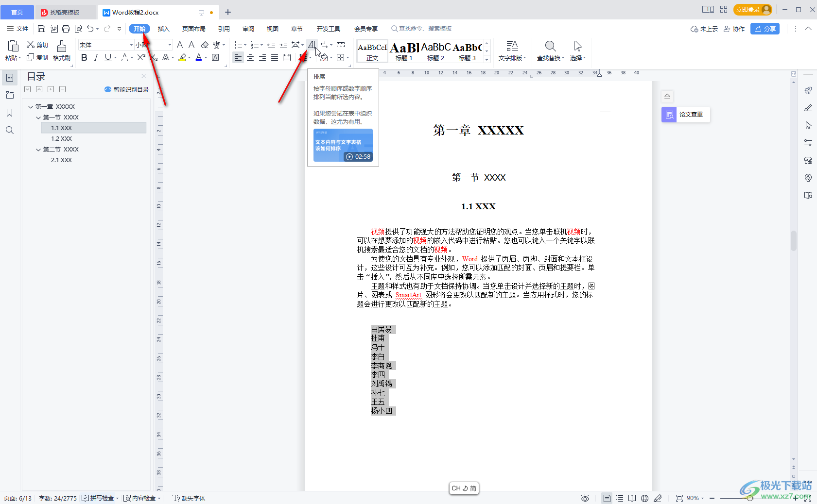Set paragraph to justified alignment
This screenshot has height=504, width=817.
point(275,57)
